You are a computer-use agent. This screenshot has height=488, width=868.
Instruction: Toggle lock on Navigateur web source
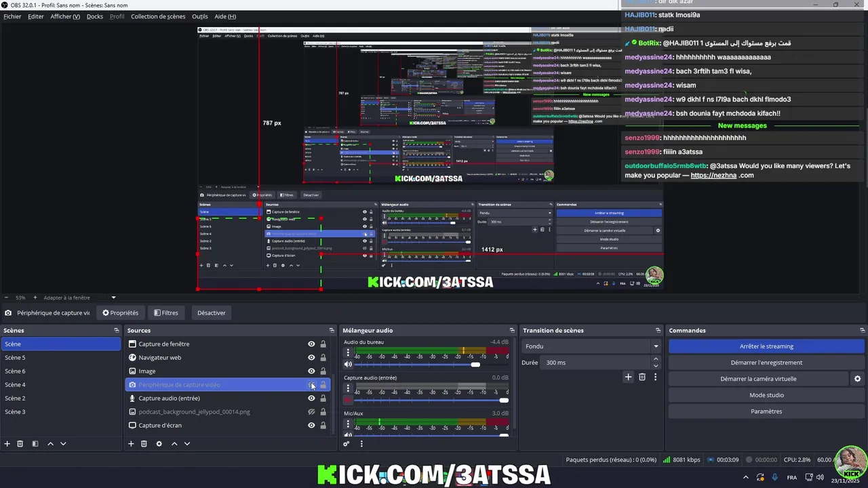click(323, 358)
